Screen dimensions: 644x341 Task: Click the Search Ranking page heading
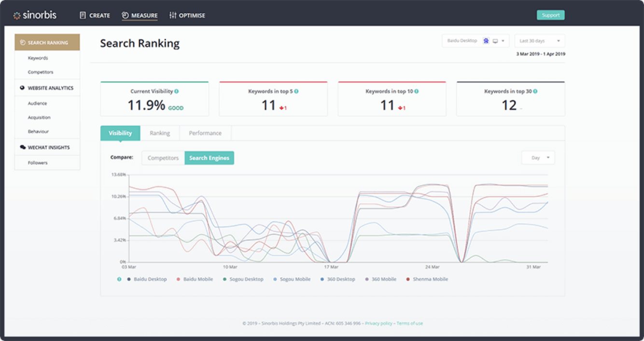point(140,43)
